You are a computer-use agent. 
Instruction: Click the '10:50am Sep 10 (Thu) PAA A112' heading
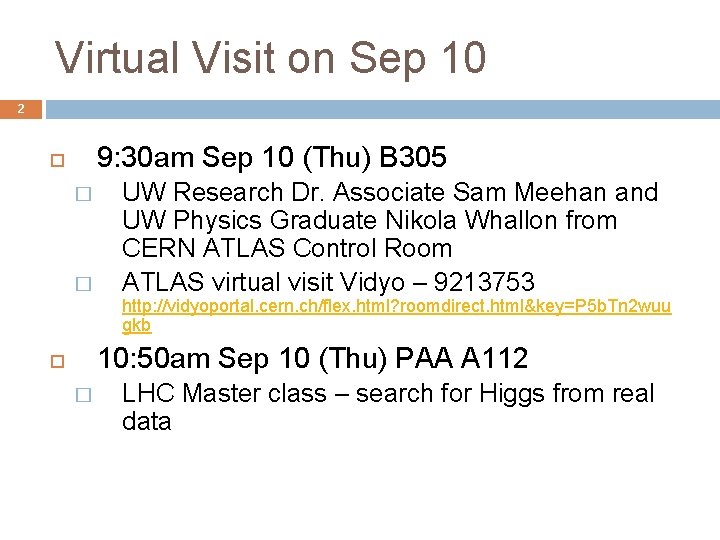pyautogui.click(x=312, y=356)
